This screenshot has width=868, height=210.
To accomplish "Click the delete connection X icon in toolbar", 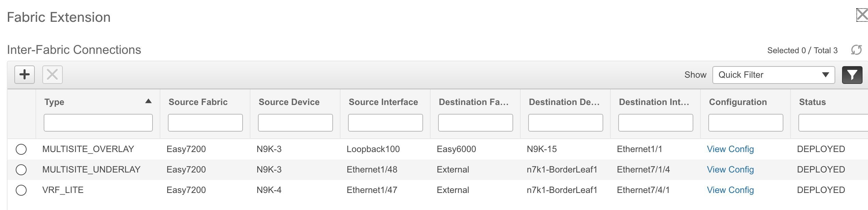I will pyautogui.click(x=52, y=75).
